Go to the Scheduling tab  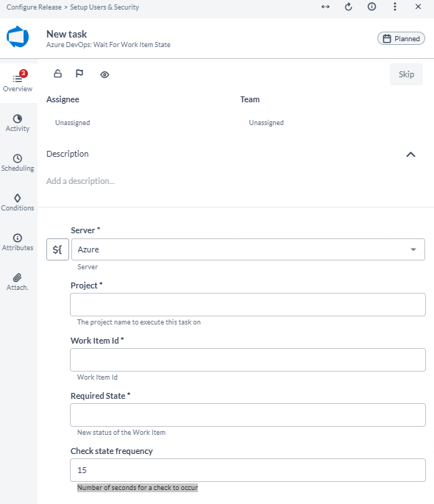coord(18,163)
